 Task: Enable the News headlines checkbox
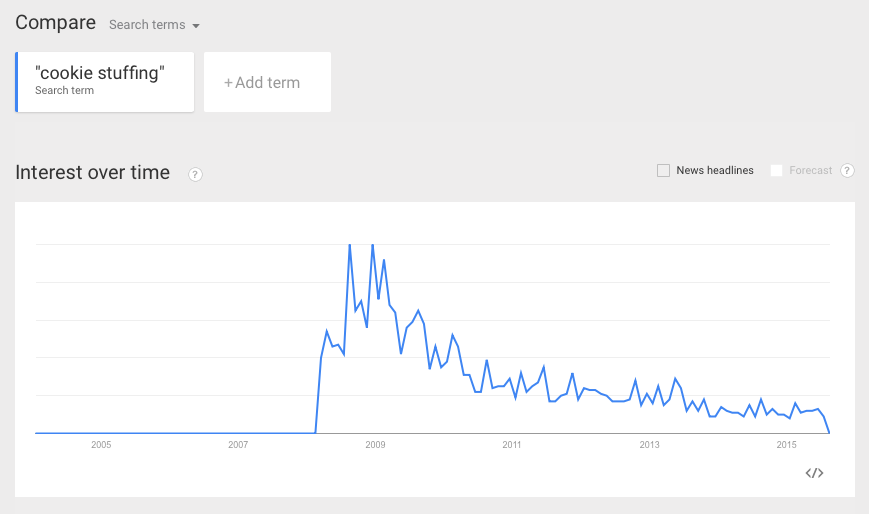(x=663, y=170)
